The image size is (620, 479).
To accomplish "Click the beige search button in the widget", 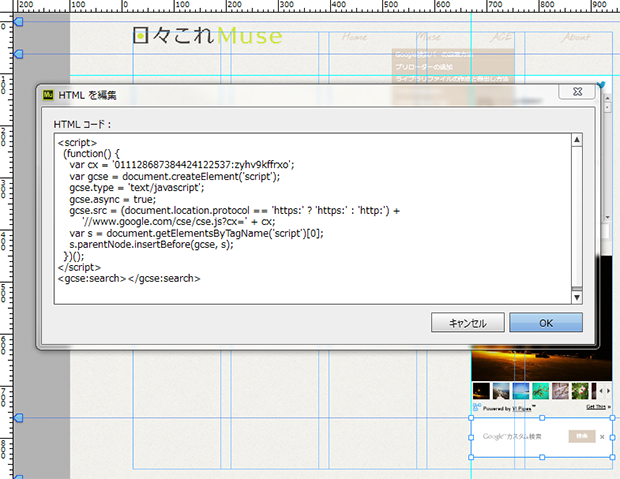I will (582, 436).
